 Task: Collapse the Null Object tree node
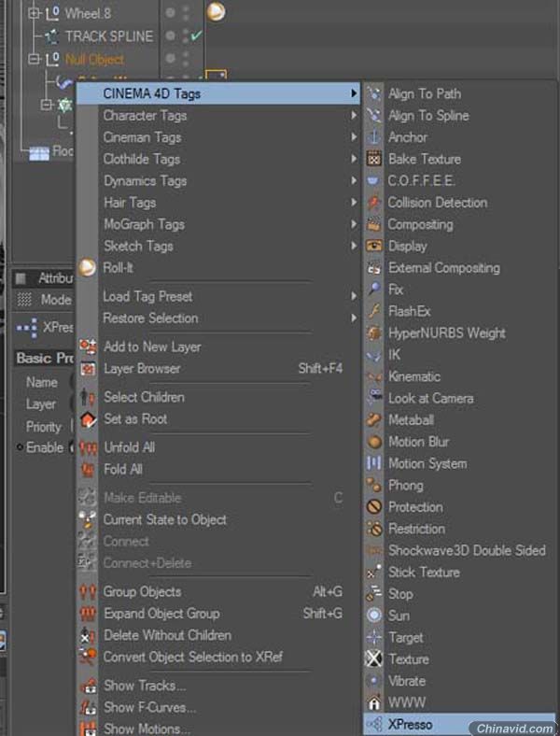click(x=34, y=59)
